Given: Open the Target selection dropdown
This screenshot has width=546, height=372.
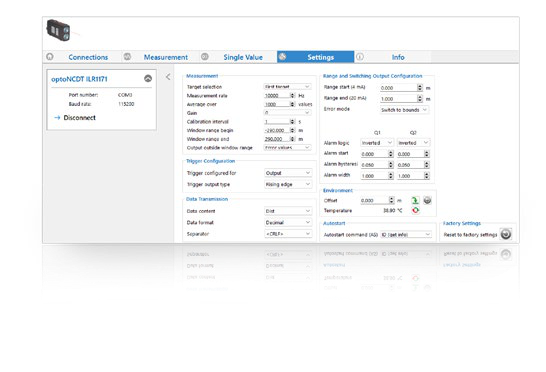Looking at the screenshot, I should point(287,86).
